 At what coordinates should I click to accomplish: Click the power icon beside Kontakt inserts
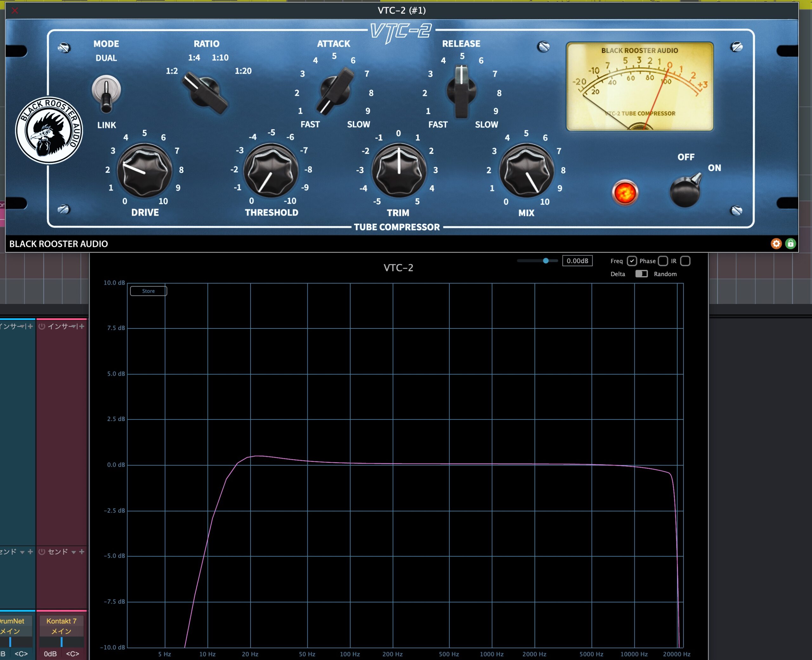[42, 327]
